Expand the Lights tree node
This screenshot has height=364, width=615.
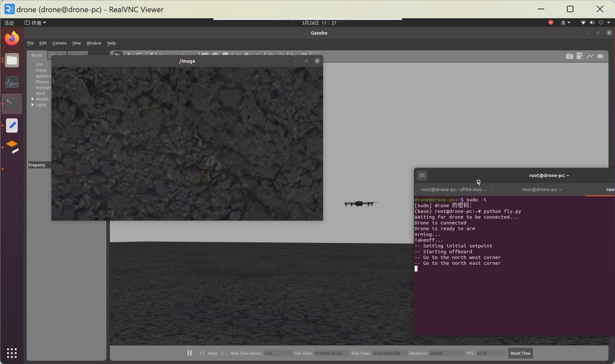[33, 105]
